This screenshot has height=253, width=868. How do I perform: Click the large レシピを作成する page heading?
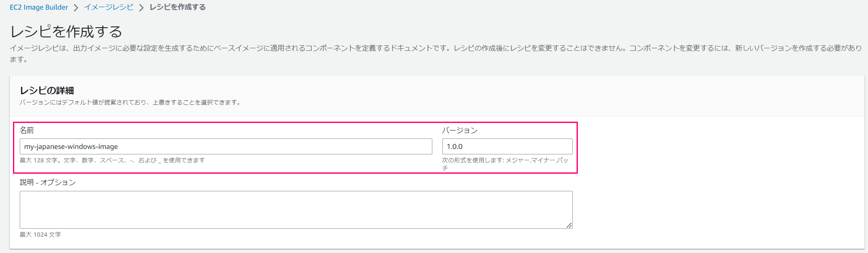(66, 31)
